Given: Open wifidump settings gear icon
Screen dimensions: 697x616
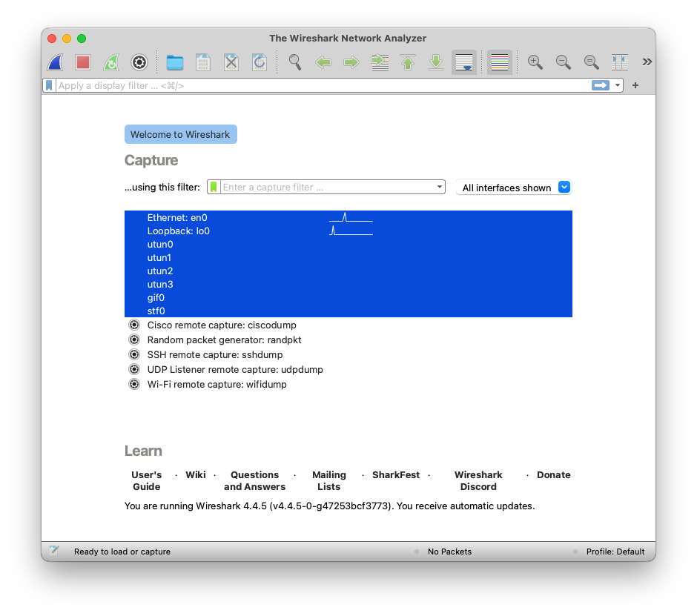Looking at the screenshot, I should (x=133, y=384).
